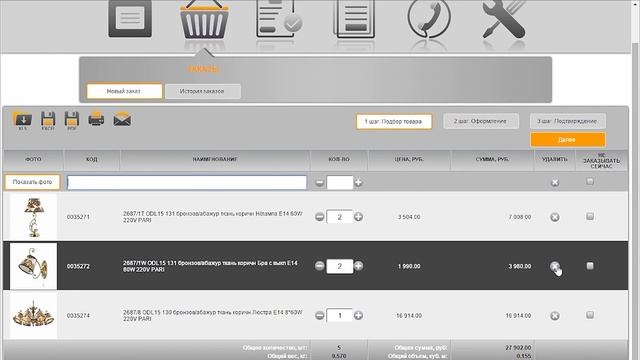
Task: Delete item 0035274 from the order
Action: pyautogui.click(x=555, y=316)
